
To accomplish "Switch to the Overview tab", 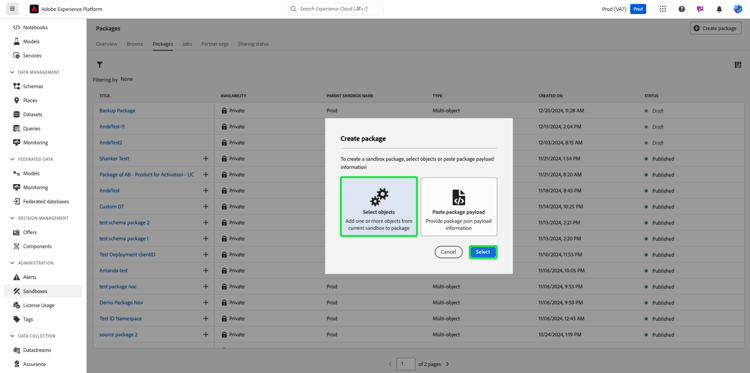I will click(x=107, y=44).
